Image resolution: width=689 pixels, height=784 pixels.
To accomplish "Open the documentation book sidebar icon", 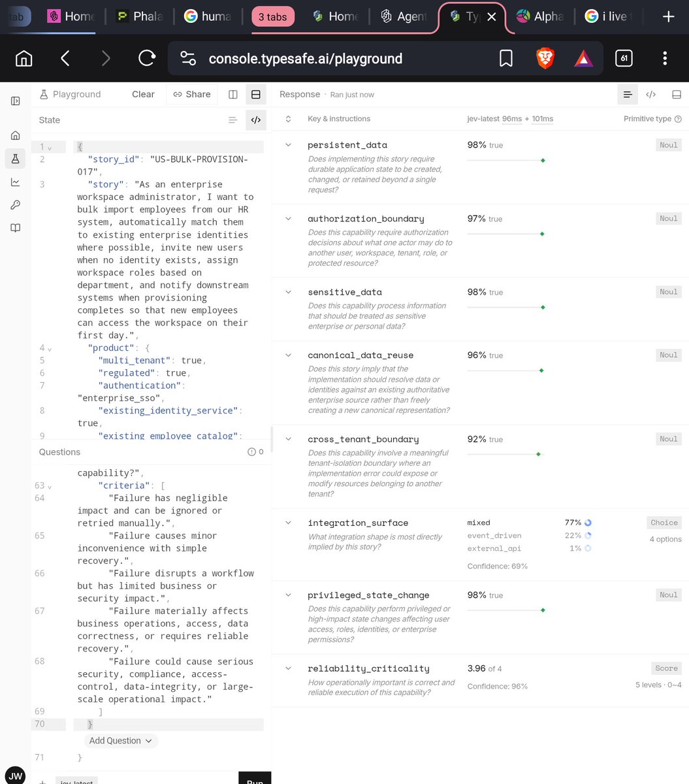I will [16, 228].
